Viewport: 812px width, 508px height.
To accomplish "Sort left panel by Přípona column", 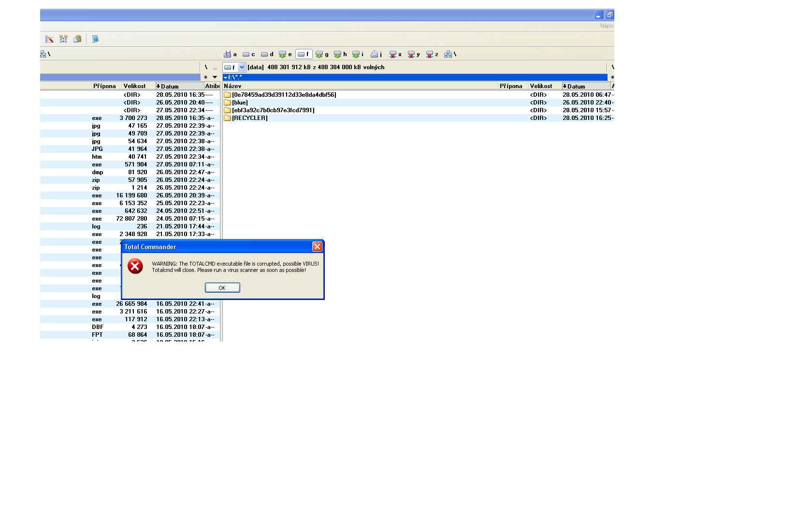I will (x=107, y=86).
